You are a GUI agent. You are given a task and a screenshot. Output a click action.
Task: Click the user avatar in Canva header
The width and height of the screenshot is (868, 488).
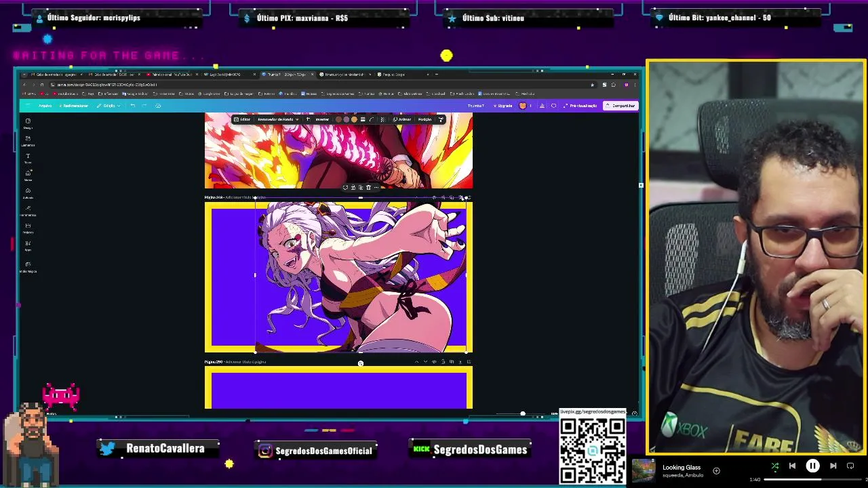[x=523, y=106]
